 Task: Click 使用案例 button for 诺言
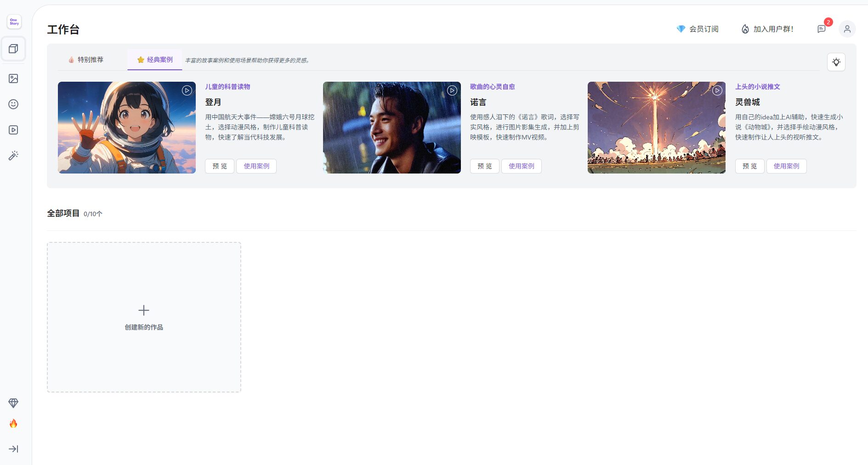click(x=522, y=166)
